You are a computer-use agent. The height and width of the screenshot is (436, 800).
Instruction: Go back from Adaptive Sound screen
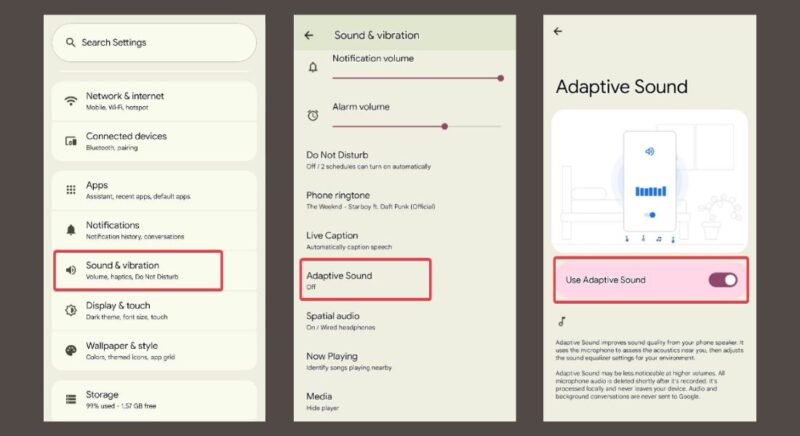[558, 32]
